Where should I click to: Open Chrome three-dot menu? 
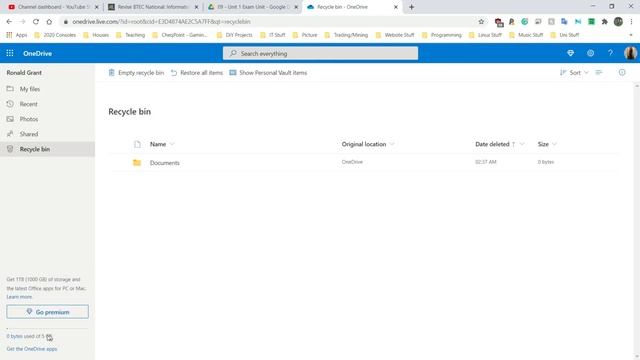631,22
